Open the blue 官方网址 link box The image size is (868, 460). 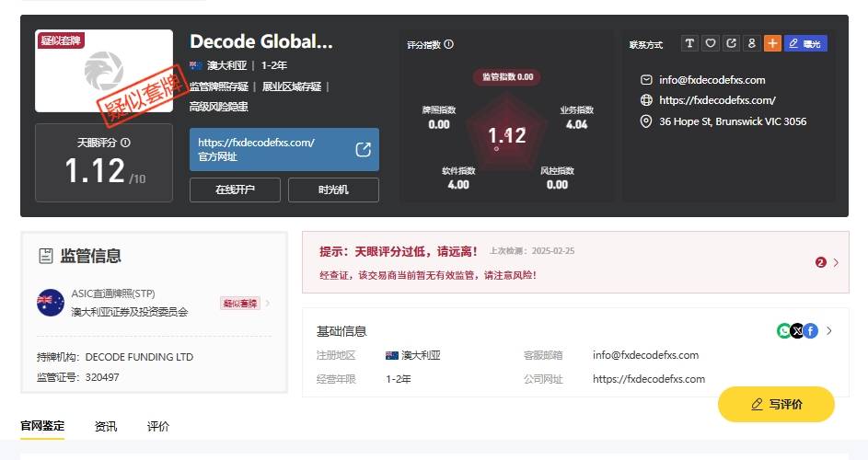[284, 149]
